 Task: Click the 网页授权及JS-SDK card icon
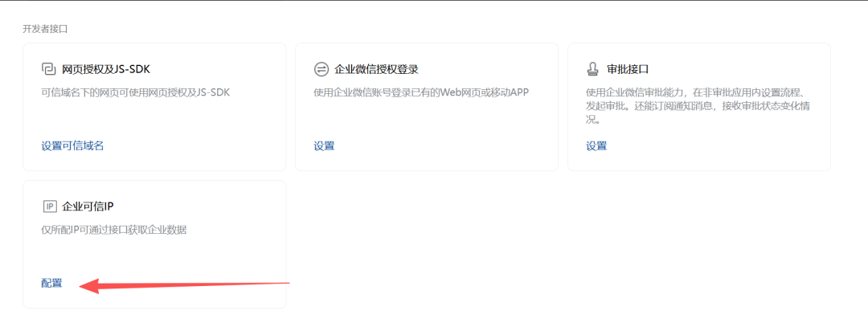pyautogui.click(x=49, y=69)
